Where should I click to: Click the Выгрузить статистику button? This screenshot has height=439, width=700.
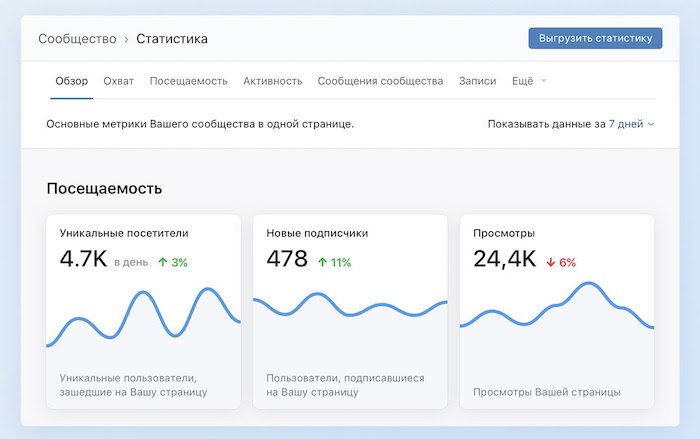(x=595, y=38)
